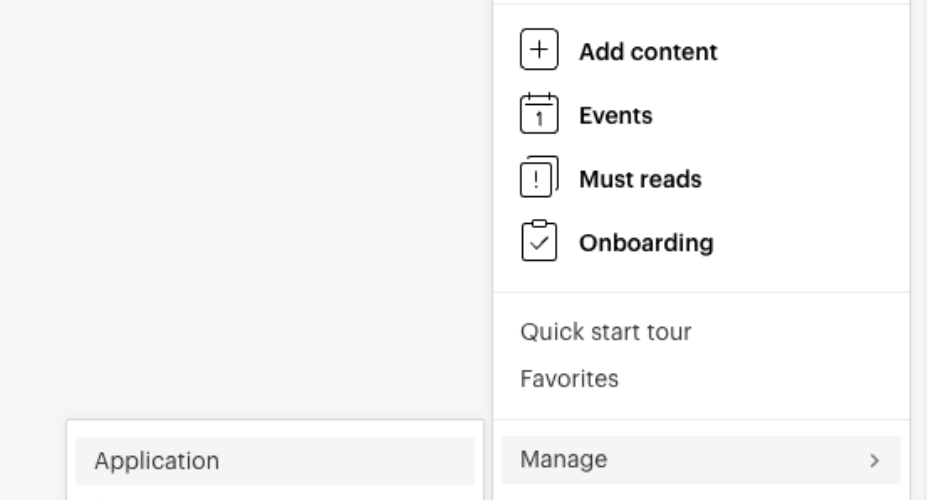Click the Events calendar icon
This screenshot has height=500, width=928.
(539, 114)
